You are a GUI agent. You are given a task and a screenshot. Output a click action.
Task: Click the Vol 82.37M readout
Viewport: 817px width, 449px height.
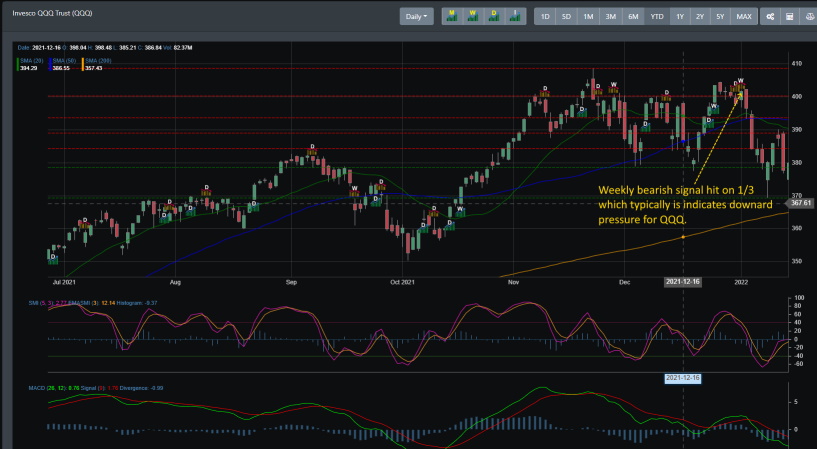[179, 48]
